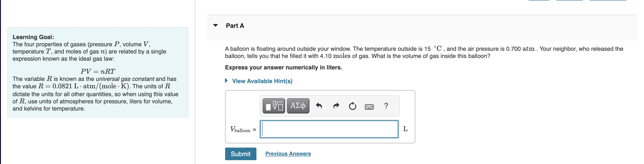Click the question mark help icon
Viewport: 644px width, 164px height.
386,106
